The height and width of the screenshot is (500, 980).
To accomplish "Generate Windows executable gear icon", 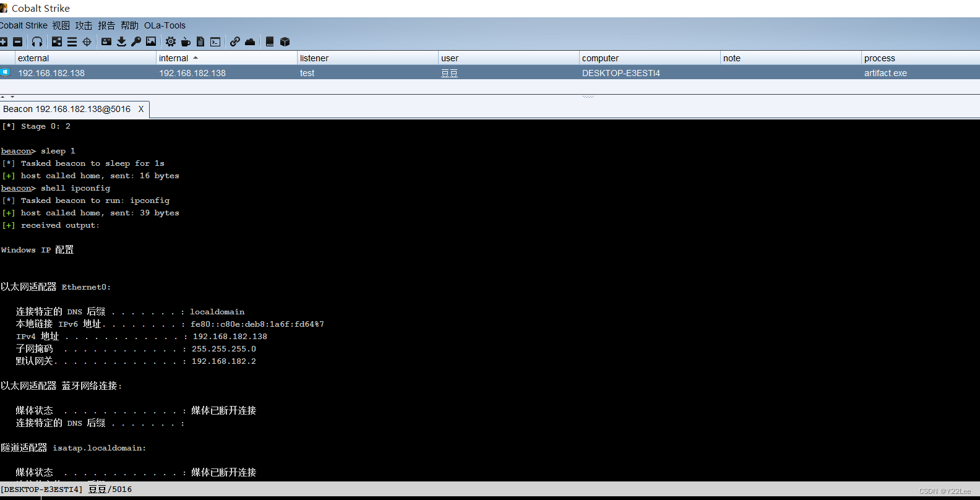I will [x=170, y=41].
